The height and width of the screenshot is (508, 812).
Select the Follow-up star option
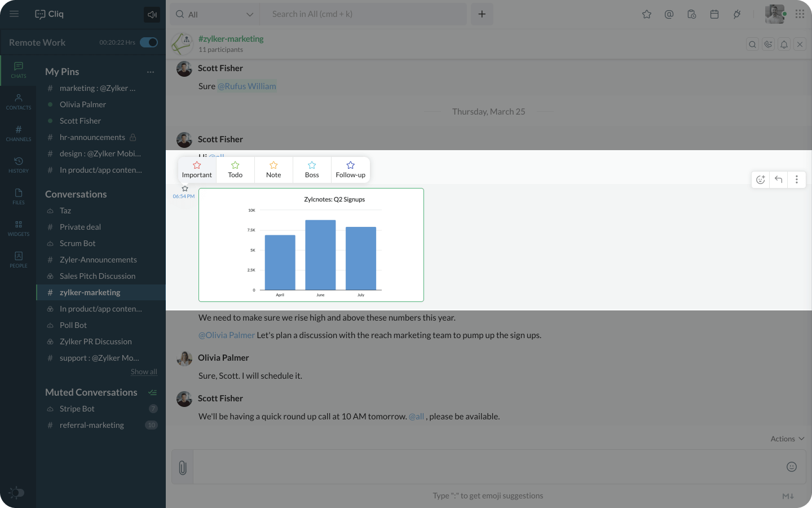(350, 169)
